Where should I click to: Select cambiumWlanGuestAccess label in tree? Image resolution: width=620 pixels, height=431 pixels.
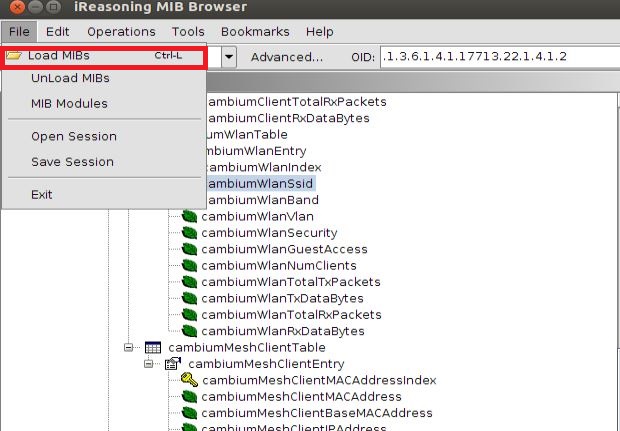(x=284, y=249)
